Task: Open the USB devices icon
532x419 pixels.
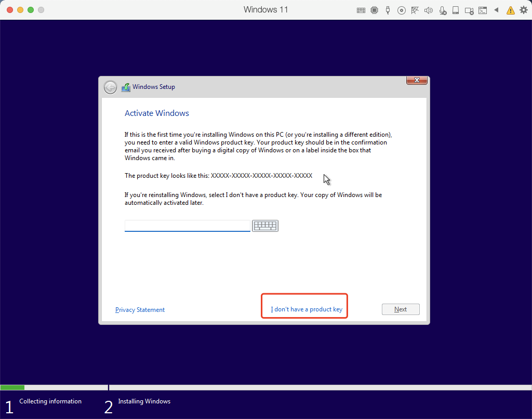Action: 388,10
